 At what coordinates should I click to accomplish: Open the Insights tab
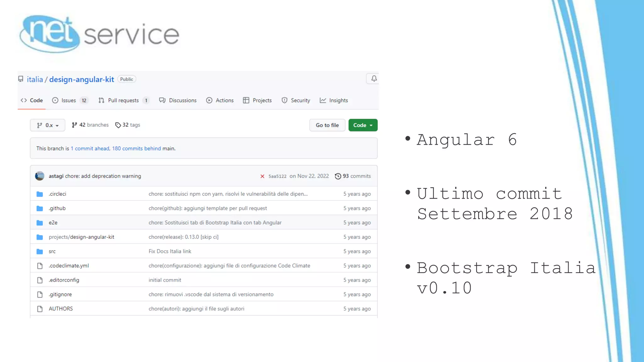tap(334, 100)
